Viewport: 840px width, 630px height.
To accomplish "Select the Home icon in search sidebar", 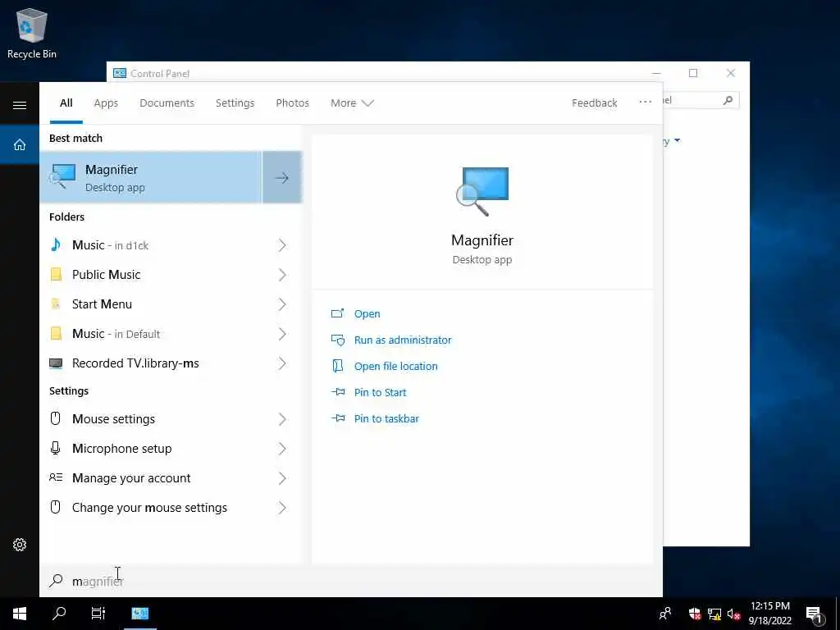I will pyautogui.click(x=20, y=144).
